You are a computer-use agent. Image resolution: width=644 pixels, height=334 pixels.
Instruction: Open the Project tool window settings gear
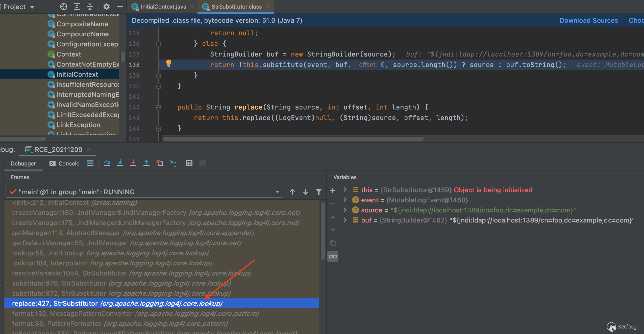tap(106, 7)
